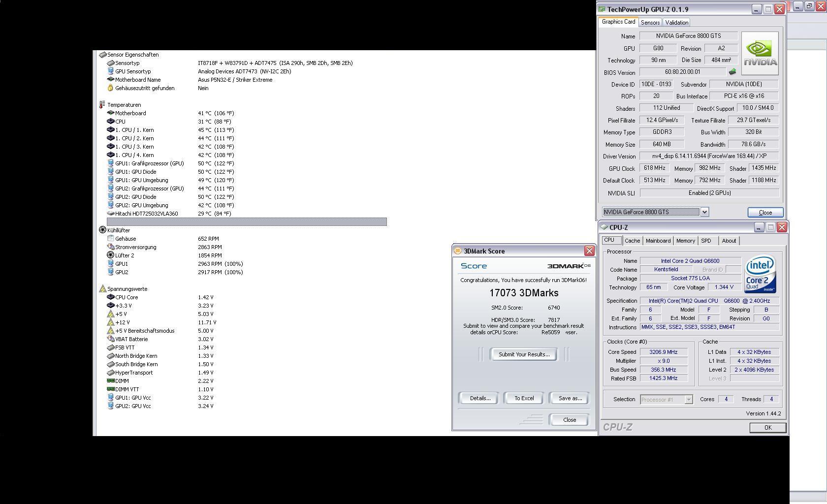The width and height of the screenshot is (827, 504).
Task: Click Memory Size 640 MB field
Action: [x=662, y=144]
